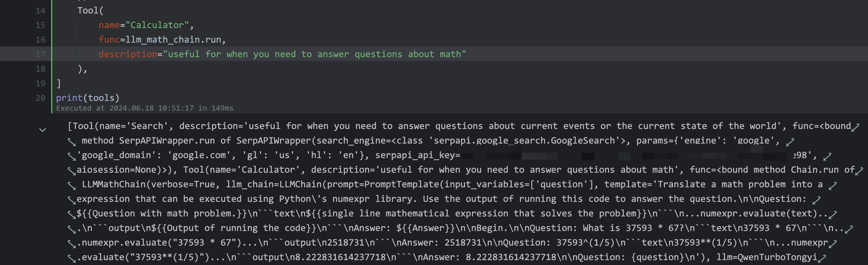Select line number 20 in the gutter
The image size is (868, 265).
point(40,98)
